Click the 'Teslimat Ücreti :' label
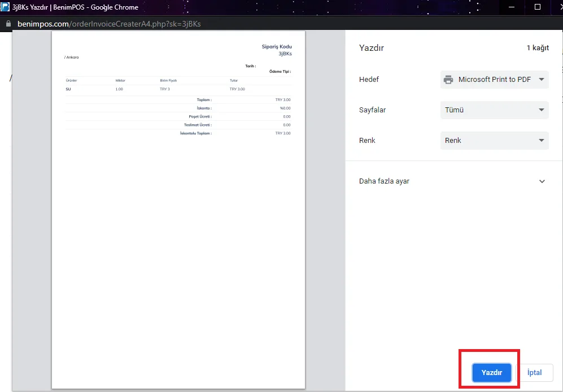 tap(198, 125)
